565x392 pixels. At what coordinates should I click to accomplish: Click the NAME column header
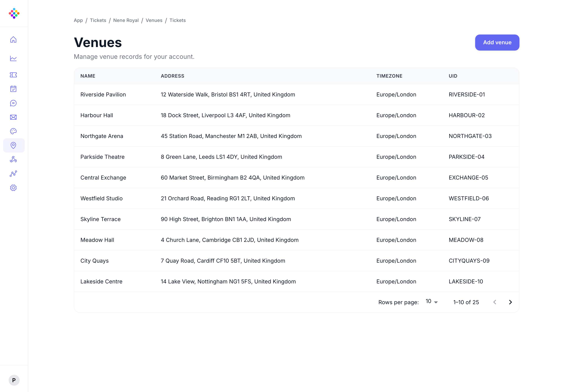tap(88, 76)
